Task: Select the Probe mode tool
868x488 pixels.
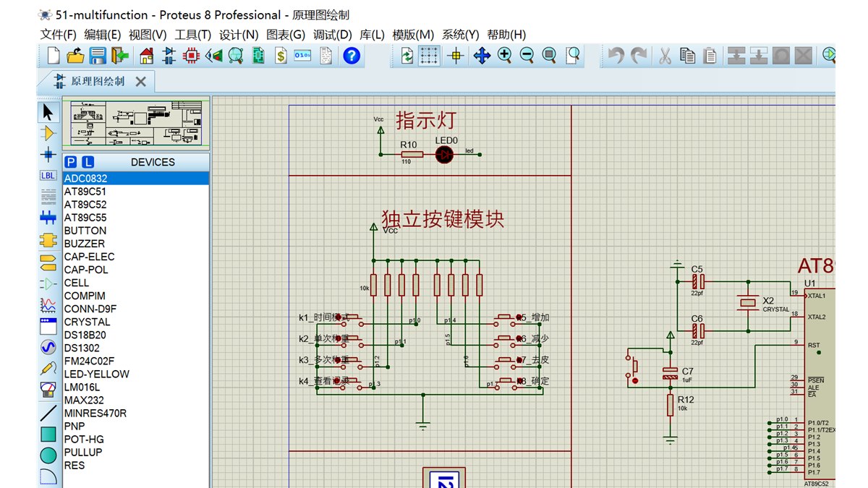Action: [x=48, y=368]
